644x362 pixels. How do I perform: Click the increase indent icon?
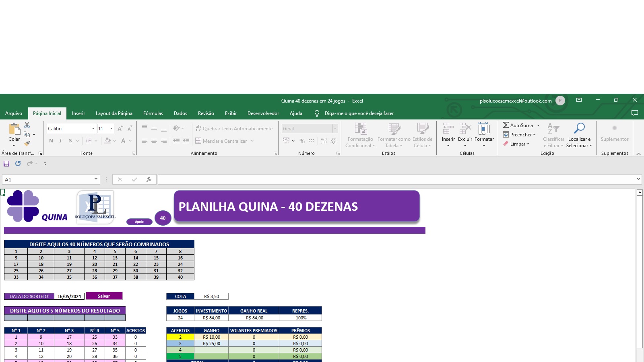(186, 141)
